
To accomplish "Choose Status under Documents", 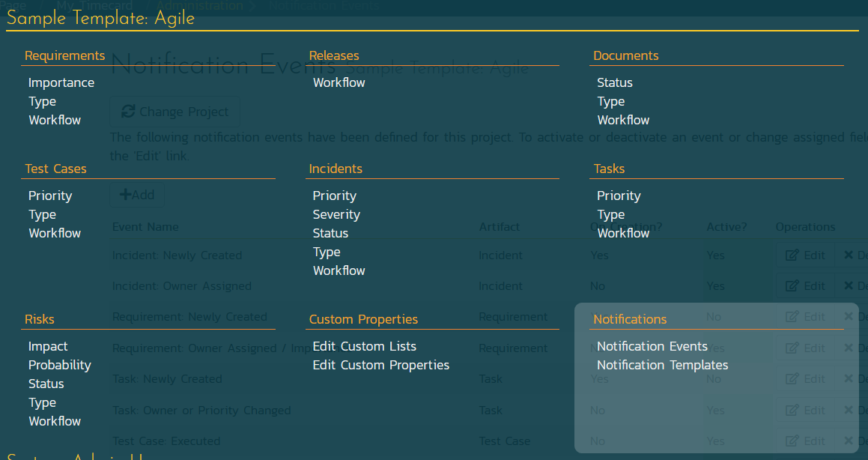I will tap(614, 82).
